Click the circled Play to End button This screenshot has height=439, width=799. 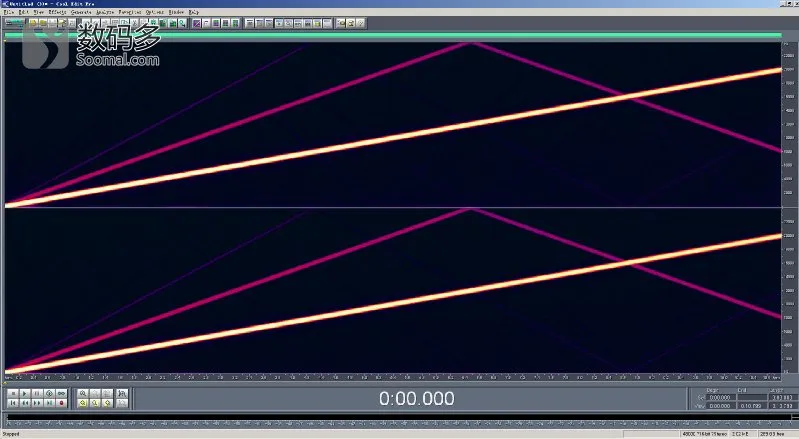(x=49, y=394)
